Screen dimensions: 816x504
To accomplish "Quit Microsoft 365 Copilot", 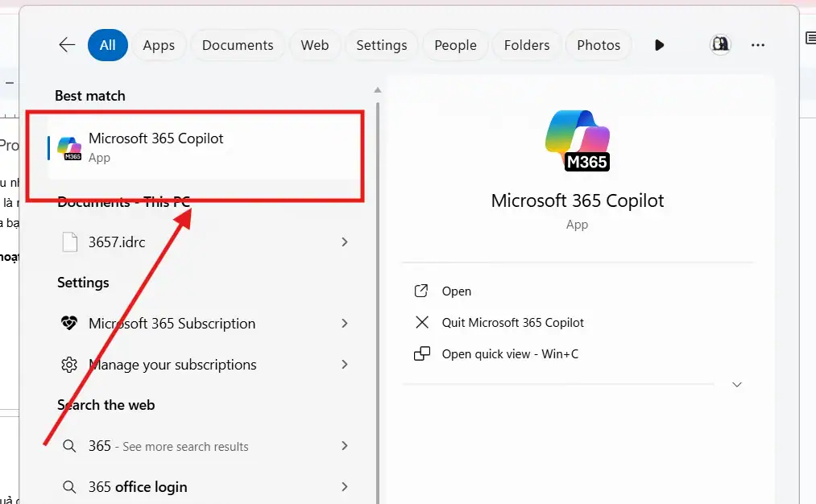I will (512, 323).
